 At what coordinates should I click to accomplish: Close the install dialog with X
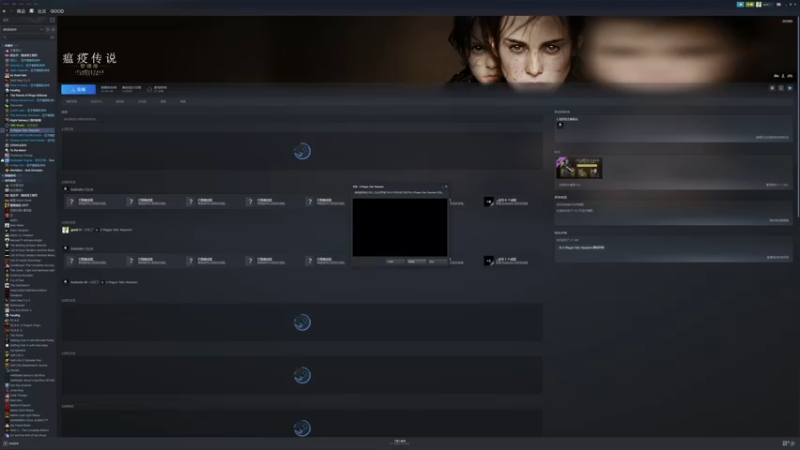(446, 187)
